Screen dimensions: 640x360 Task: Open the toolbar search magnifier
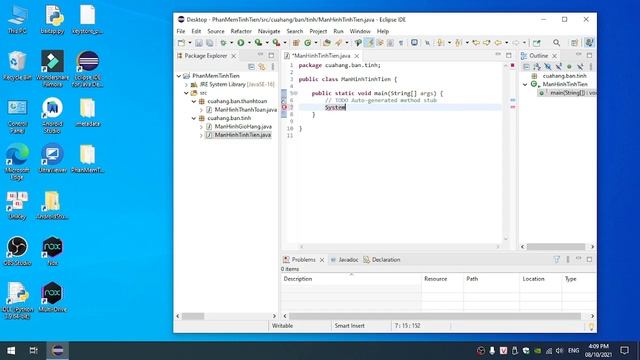(557, 43)
